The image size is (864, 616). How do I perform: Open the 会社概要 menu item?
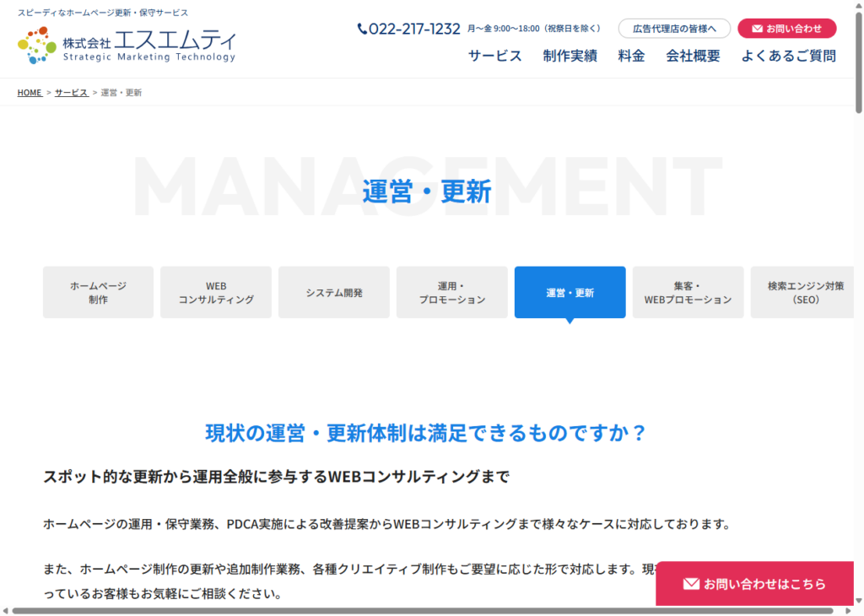pyautogui.click(x=693, y=56)
